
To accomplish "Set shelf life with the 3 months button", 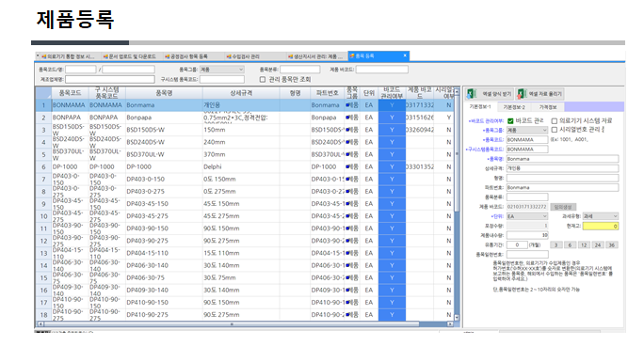I will (x=556, y=245).
